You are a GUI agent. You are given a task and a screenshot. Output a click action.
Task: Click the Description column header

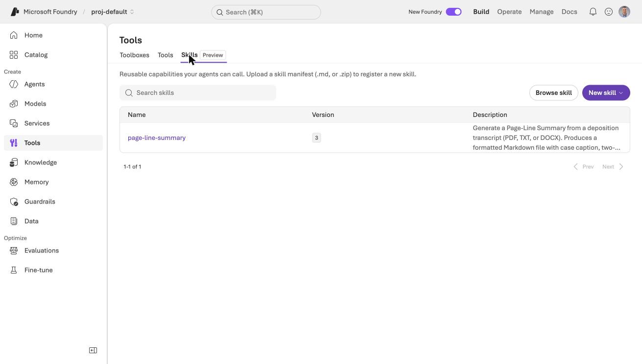[x=490, y=114]
